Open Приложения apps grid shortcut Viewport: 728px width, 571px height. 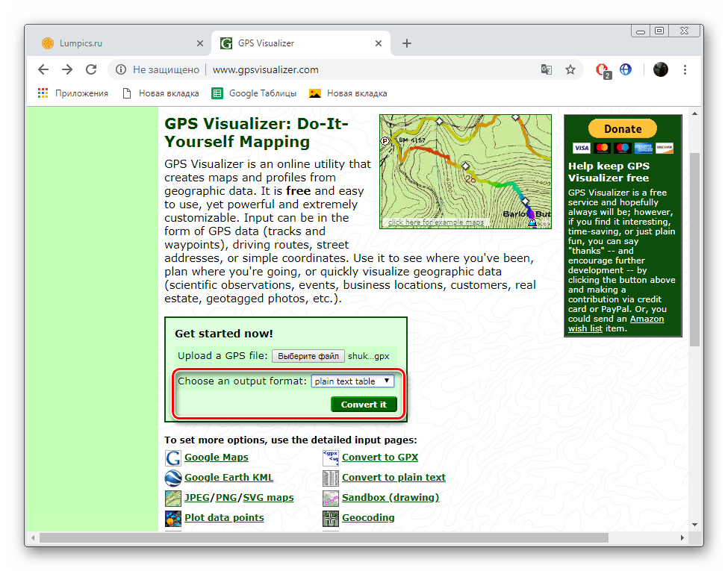point(73,93)
